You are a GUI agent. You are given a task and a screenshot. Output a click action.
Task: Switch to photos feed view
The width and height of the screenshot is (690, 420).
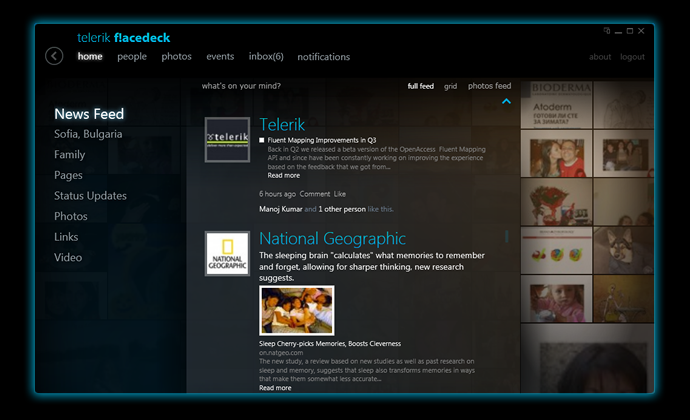(489, 86)
